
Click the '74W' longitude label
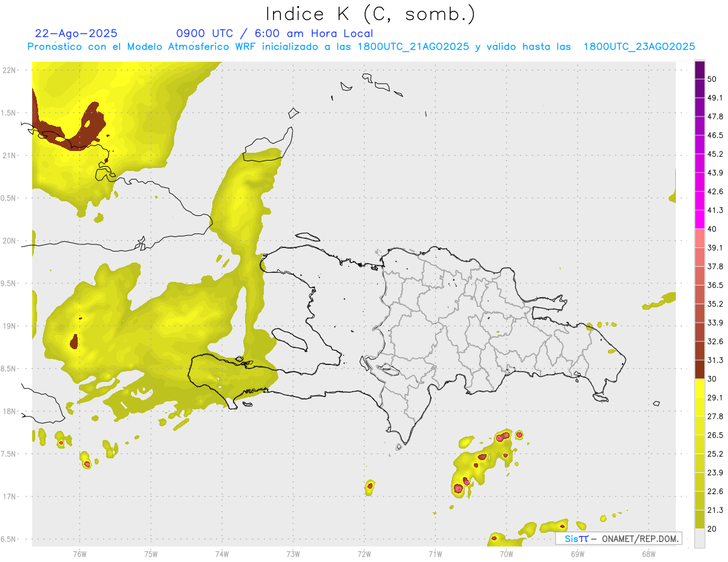point(222,554)
